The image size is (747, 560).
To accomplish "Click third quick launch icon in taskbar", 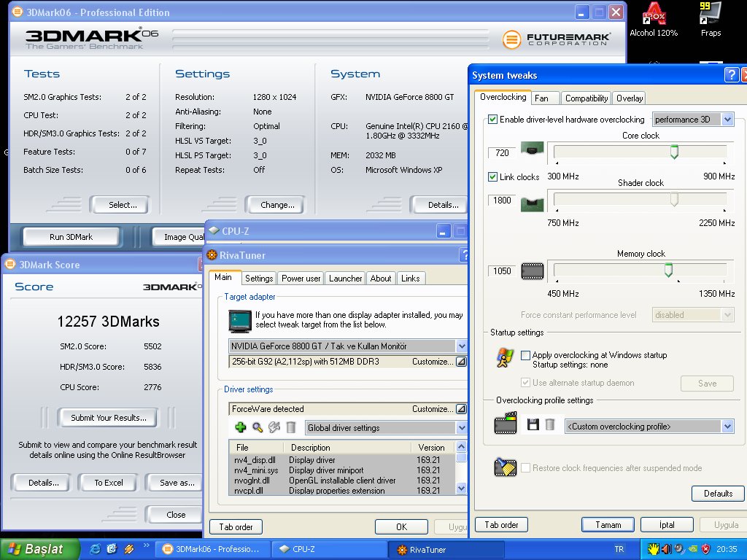I will (x=128, y=549).
